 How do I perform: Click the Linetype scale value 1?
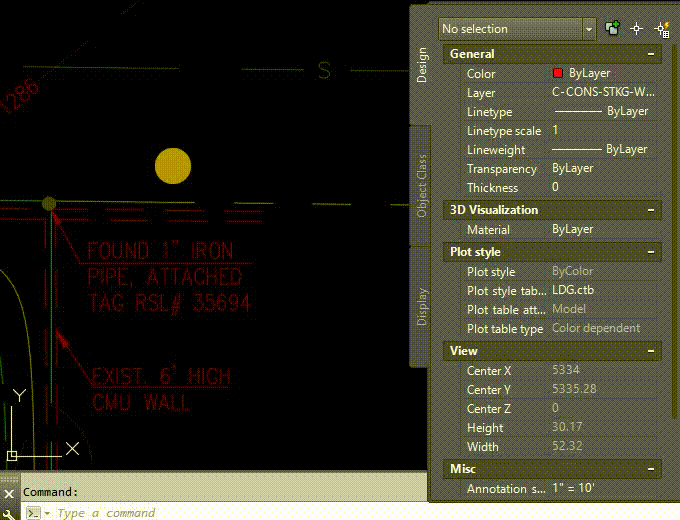pos(556,130)
